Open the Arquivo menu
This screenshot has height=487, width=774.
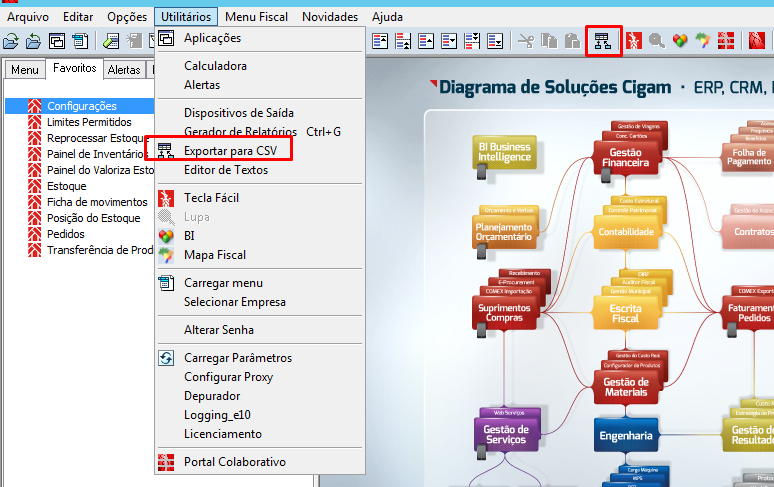coord(28,17)
